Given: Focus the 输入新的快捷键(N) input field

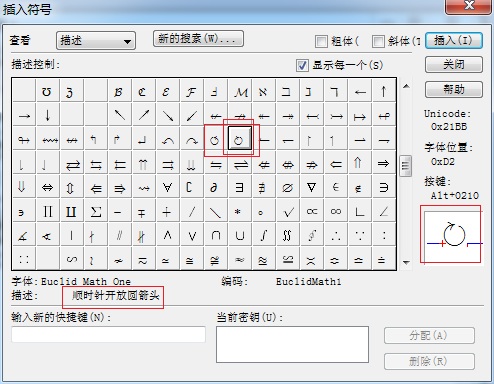Looking at the screenshot, I should click(x=108, y=334).
